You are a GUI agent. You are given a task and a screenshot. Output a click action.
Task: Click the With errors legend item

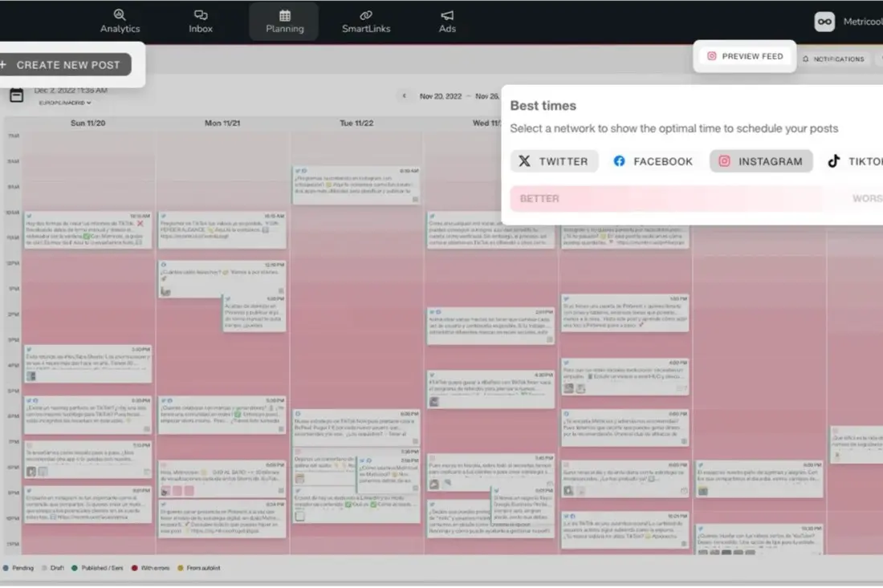click(150, 568)
